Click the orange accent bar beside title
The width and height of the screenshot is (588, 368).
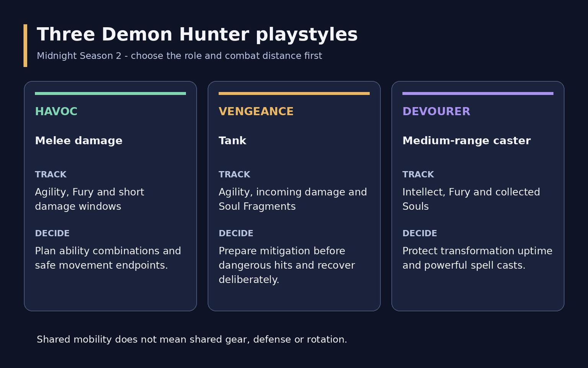click(x=25, y=46)
